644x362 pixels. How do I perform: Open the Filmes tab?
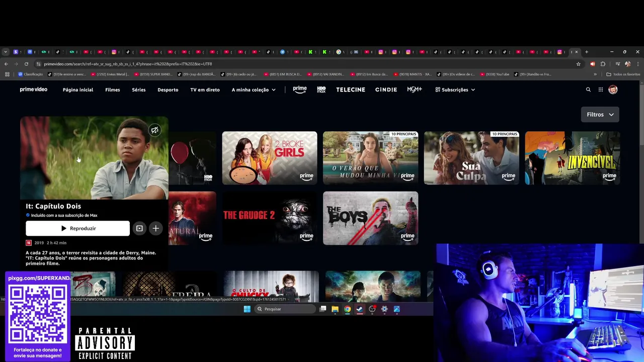click(x=112, y=89)
